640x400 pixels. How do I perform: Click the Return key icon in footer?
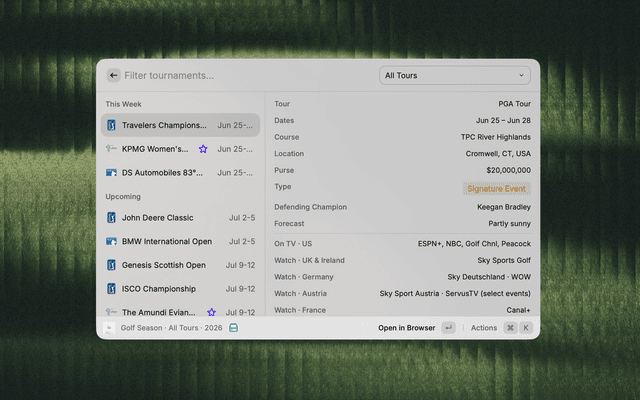[x=448, y=328]
